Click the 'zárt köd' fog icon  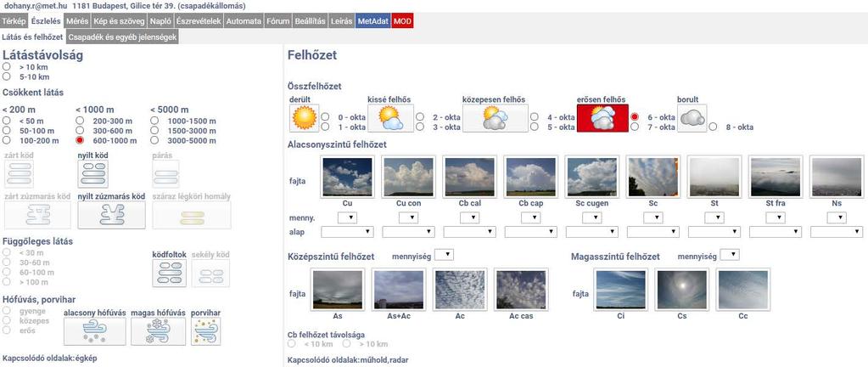pyautogui.click(x=20, y=174)
